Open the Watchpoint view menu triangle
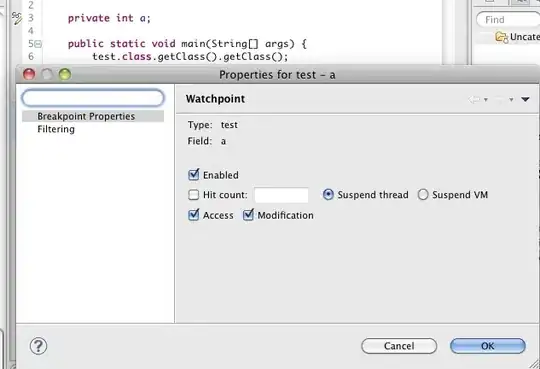The width and height of the screenshot is (540, 369). coord(525,100)
